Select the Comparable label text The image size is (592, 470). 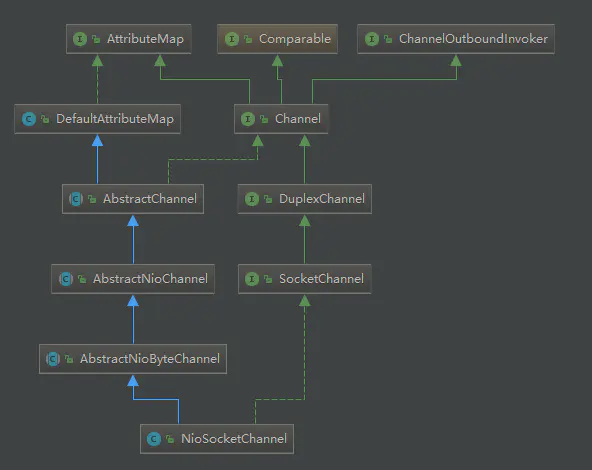coord(295,39)
